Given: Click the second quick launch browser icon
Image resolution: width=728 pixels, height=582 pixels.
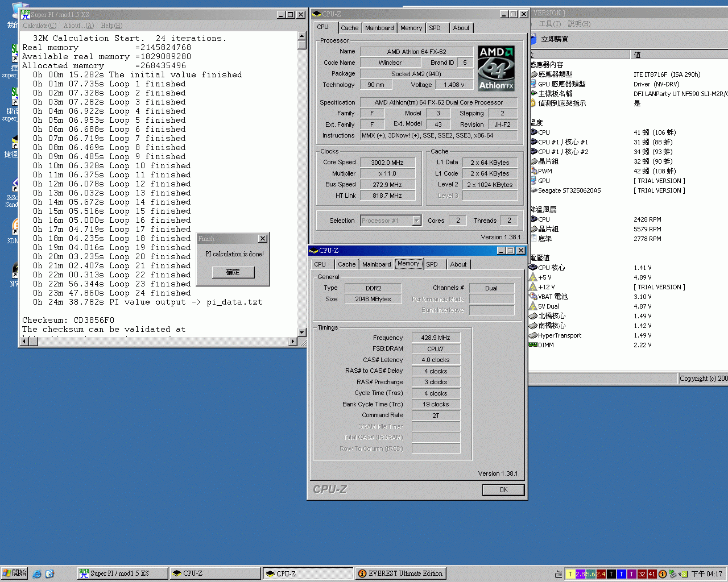Looking at the screenshot, I should (49, 574).
